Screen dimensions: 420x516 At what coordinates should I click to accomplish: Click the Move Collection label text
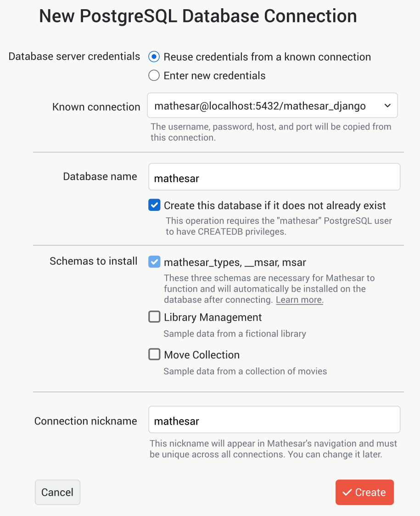(x=202, y=355)
